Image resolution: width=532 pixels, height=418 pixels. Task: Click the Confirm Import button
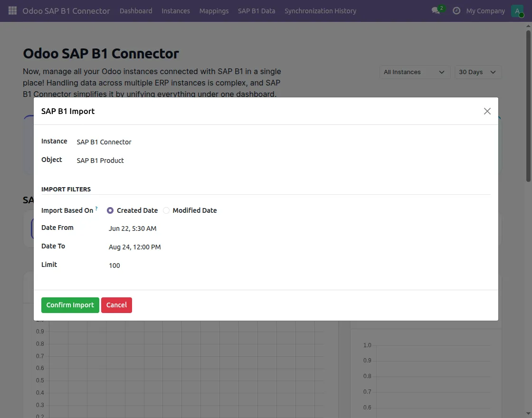70,305
